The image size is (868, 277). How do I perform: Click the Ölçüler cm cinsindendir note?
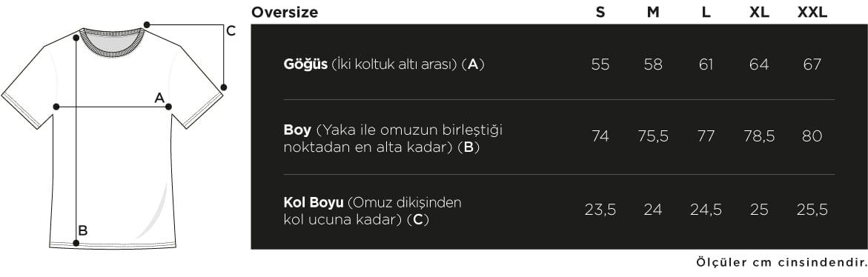(781, 261)
